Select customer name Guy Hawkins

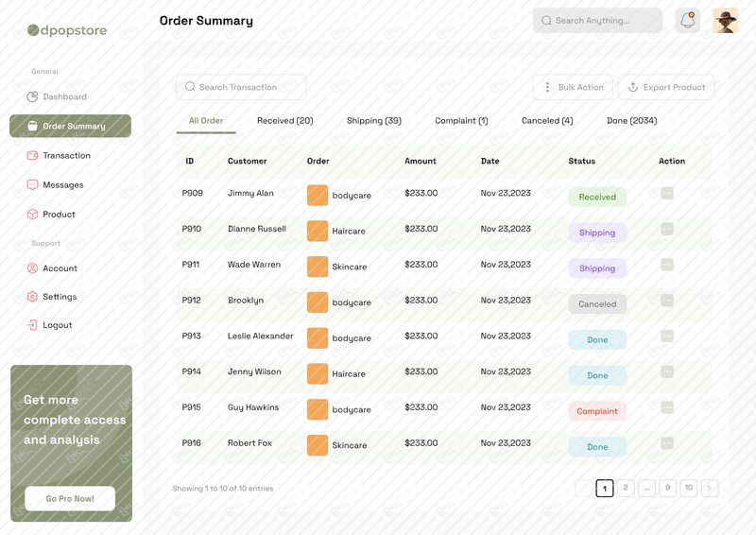click(253, 407)
